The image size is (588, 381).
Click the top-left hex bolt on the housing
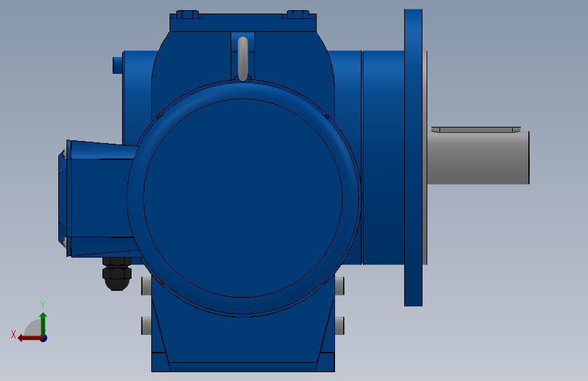(187, 15)
